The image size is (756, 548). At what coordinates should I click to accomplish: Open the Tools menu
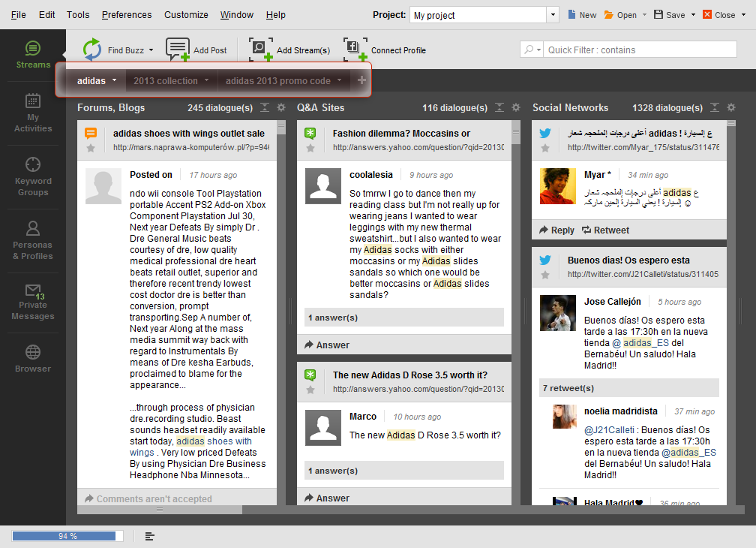(78, 15)
